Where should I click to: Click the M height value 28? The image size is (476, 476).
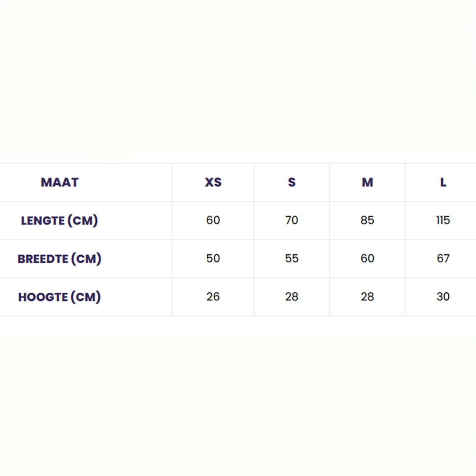368,297
